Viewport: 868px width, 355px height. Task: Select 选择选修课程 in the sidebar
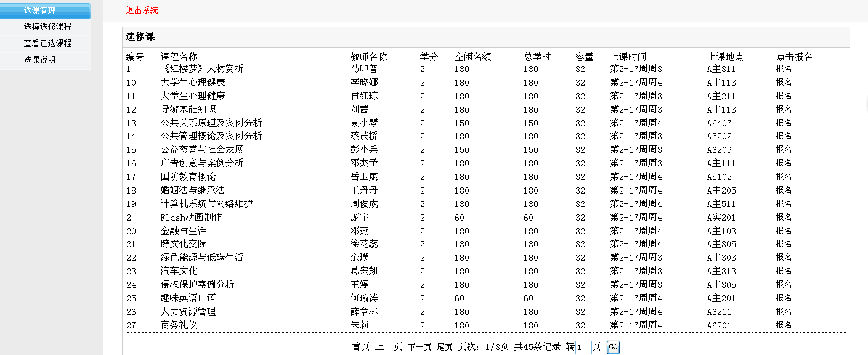point(47,27)
